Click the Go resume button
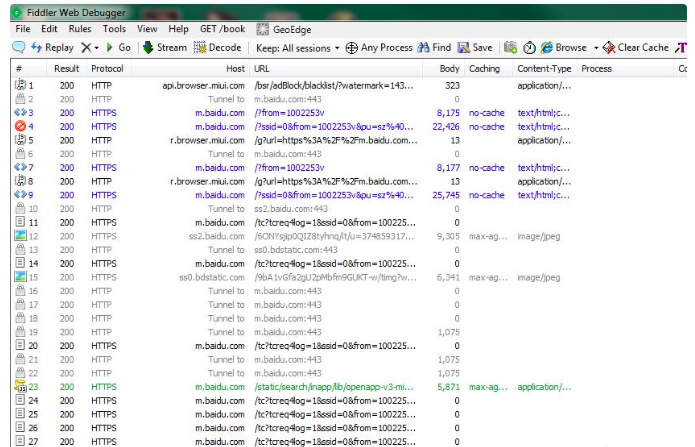 pos(119,47)
